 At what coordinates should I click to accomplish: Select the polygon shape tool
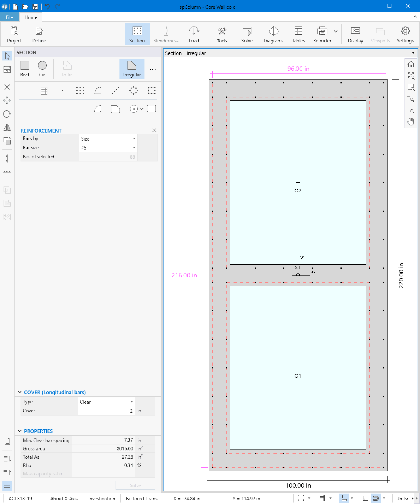tap(115, 109)
